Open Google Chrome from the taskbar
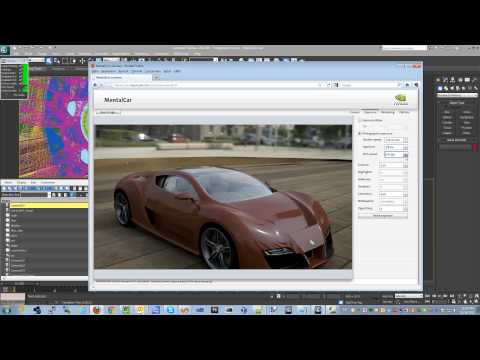The width and height of the screenshot is (480, 360). (x=111, y=310)
